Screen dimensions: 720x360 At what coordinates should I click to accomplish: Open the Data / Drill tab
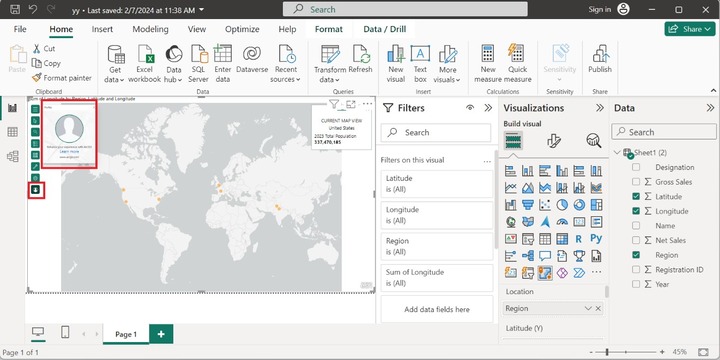click(384, 29)
